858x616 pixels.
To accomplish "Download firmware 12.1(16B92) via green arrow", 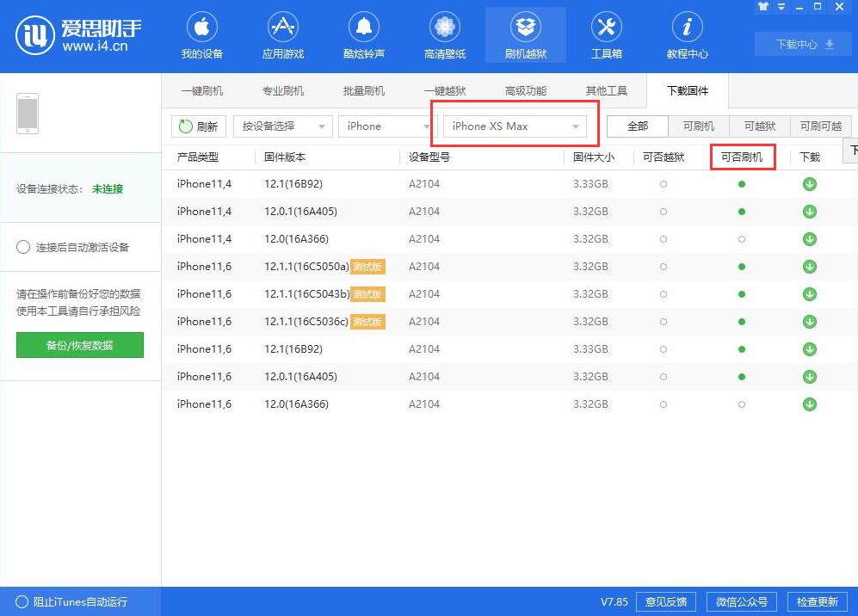I will pyautogui.click(x=808, y=183).
